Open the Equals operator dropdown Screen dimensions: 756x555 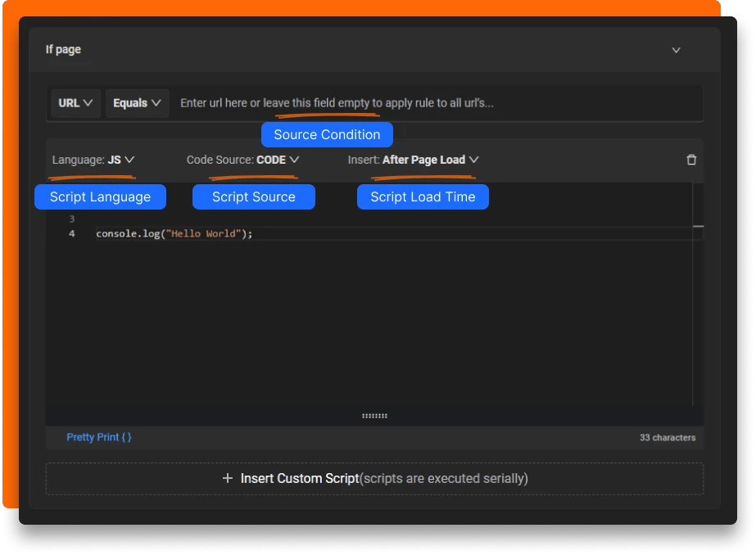137,103
